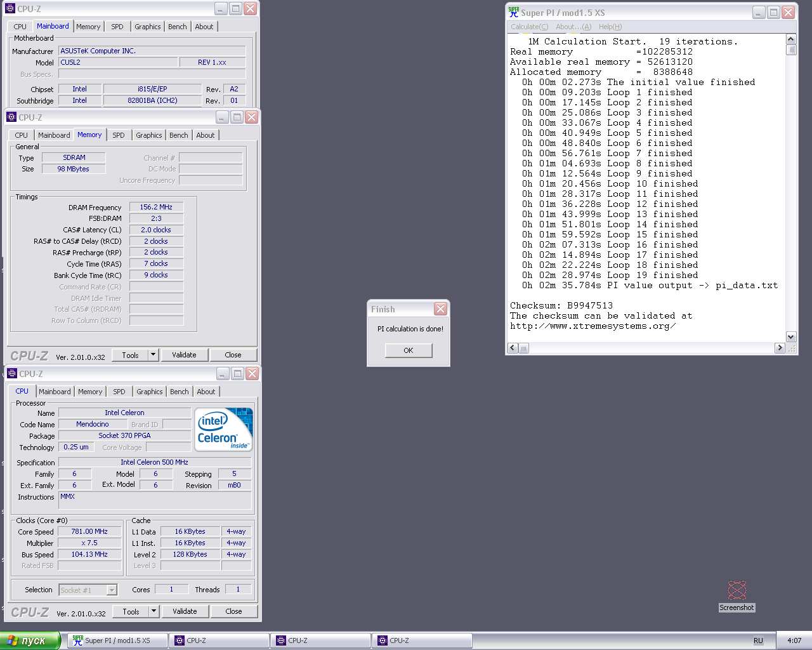Screen dimensions: 812x650
Task: Click the CAS# Latency value 2.0 clocks
Action: tap(156, 230)
